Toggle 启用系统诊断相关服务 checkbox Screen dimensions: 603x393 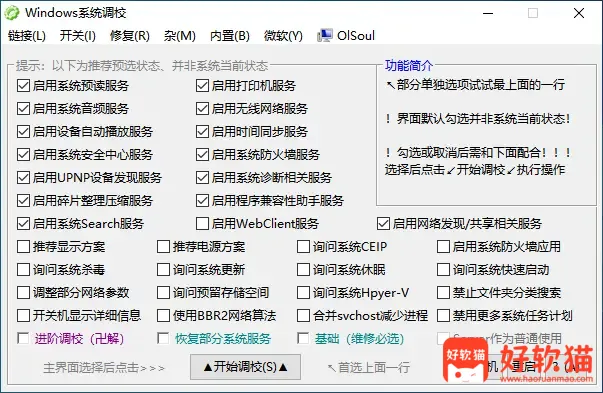pyautogui.click(x=202, y=178)
